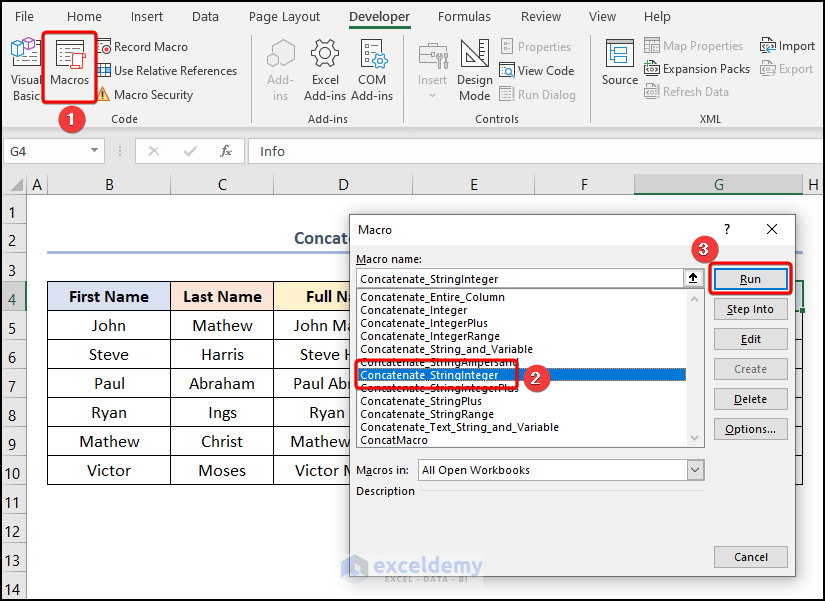The width and height of the screenshot is (825, 601).
Task: Click the COM Add-ins icon
Action: [372, 68]
